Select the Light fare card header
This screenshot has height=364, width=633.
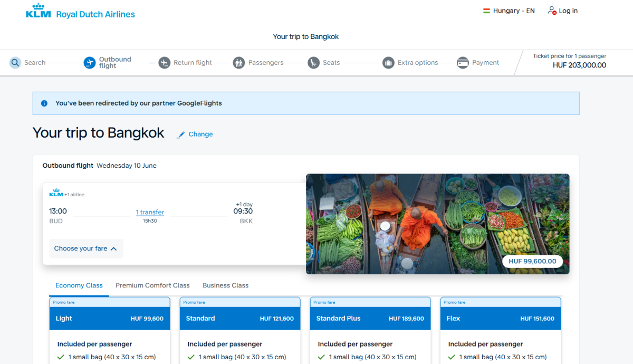click(110, 319)
